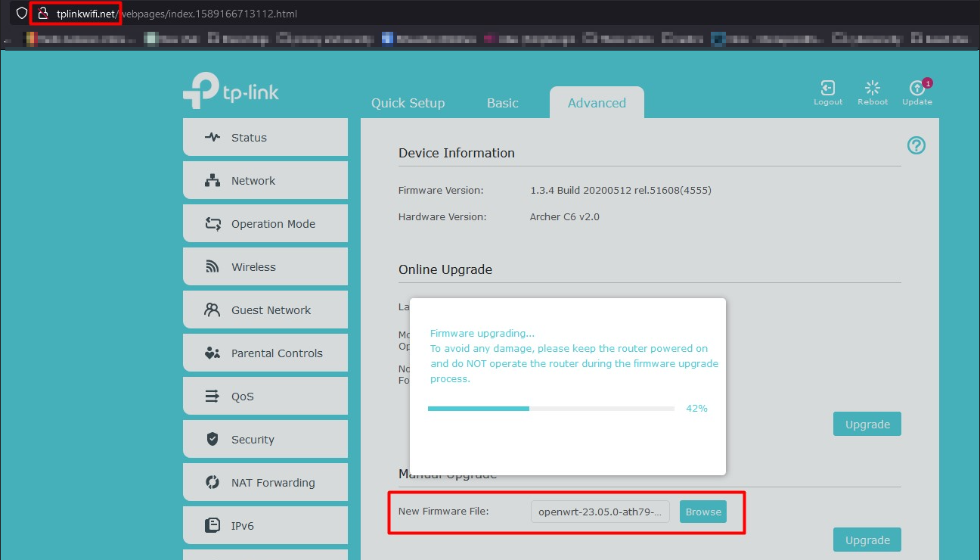Open the Guest Network menu item
The height and width of the screenshot is (560, 980).
(x=265, y=310)
